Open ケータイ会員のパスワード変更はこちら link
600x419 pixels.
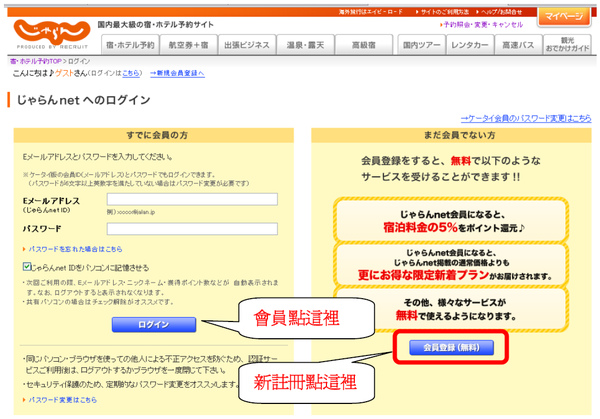[526, 119]
